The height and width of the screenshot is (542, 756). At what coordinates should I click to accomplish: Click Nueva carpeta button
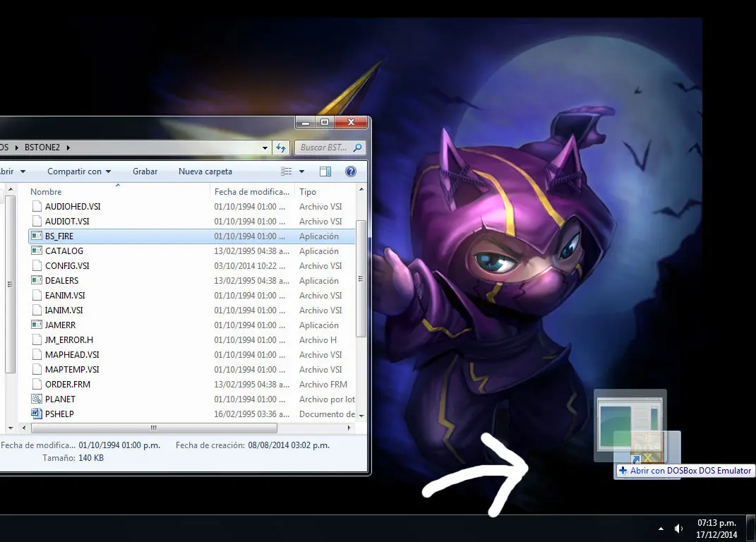click(205, 171)
